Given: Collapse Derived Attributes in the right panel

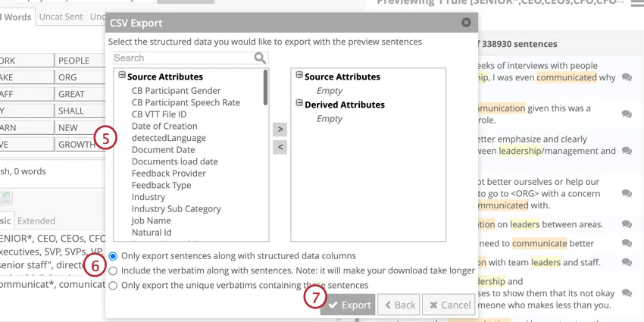Looking at the screenshot, I should [299, 104].
